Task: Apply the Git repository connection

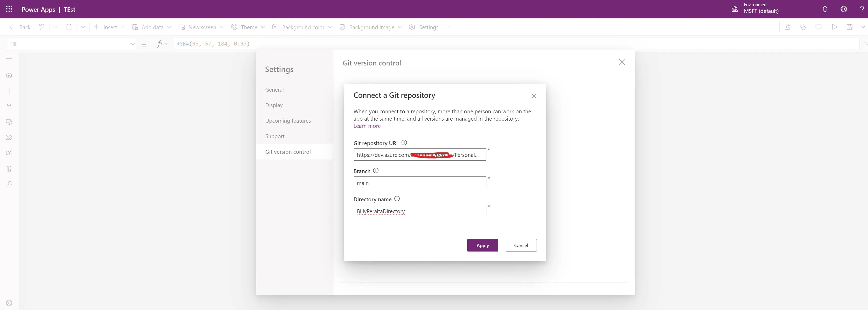Action: click(x=483, y=245)
